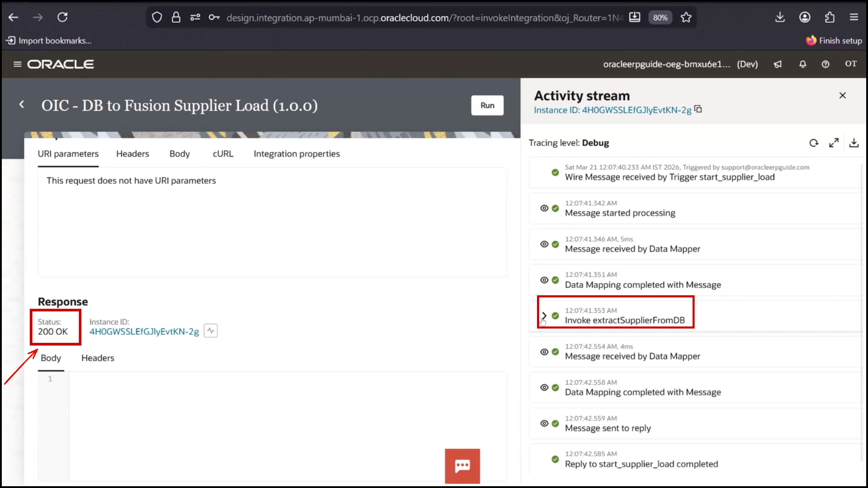Open site permissions icon in the address bar
Screen dimensions: 868x488
click(x=195, y=18)
